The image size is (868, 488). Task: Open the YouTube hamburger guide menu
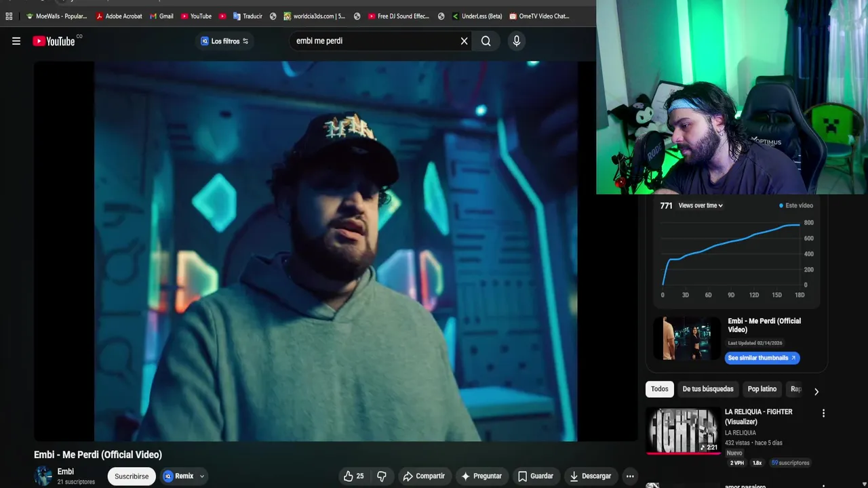(x=16, y=41)
